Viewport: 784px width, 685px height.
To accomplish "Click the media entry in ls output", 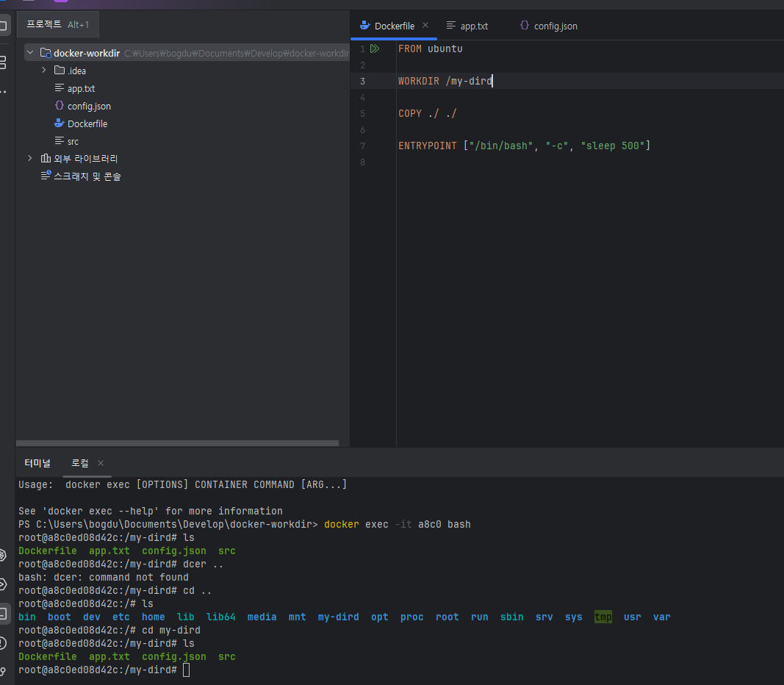I will (x=262, y=617).
